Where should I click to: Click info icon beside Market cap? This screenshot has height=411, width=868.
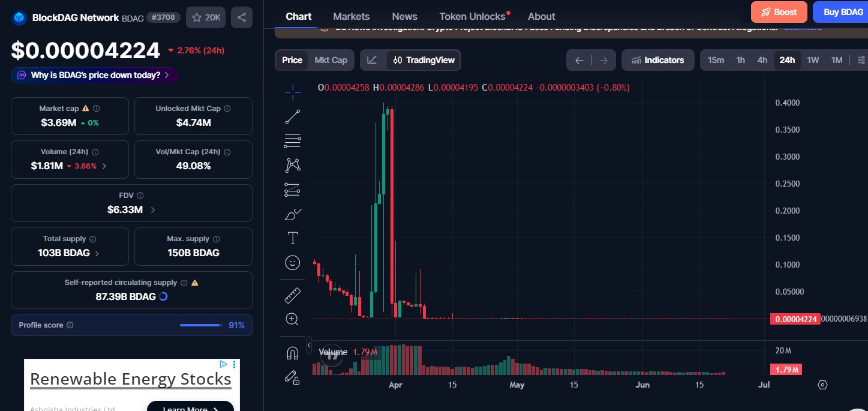(x=97, y=109)
